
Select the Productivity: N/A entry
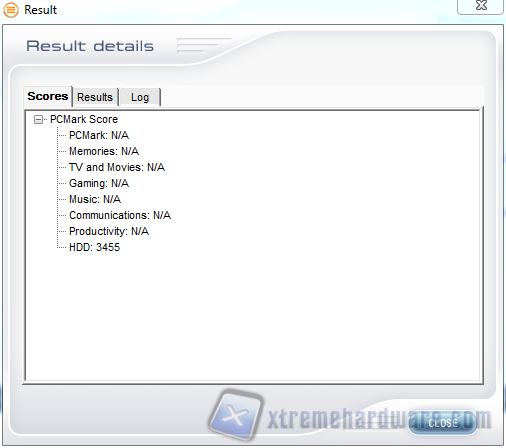click(x=109, y=231)
